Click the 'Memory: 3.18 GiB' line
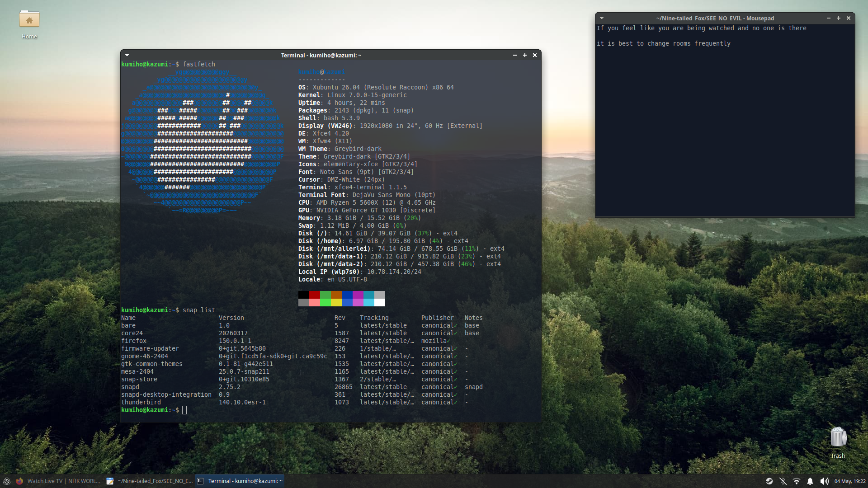Screen dimensions: 868x488 click(x=360, y=218)
